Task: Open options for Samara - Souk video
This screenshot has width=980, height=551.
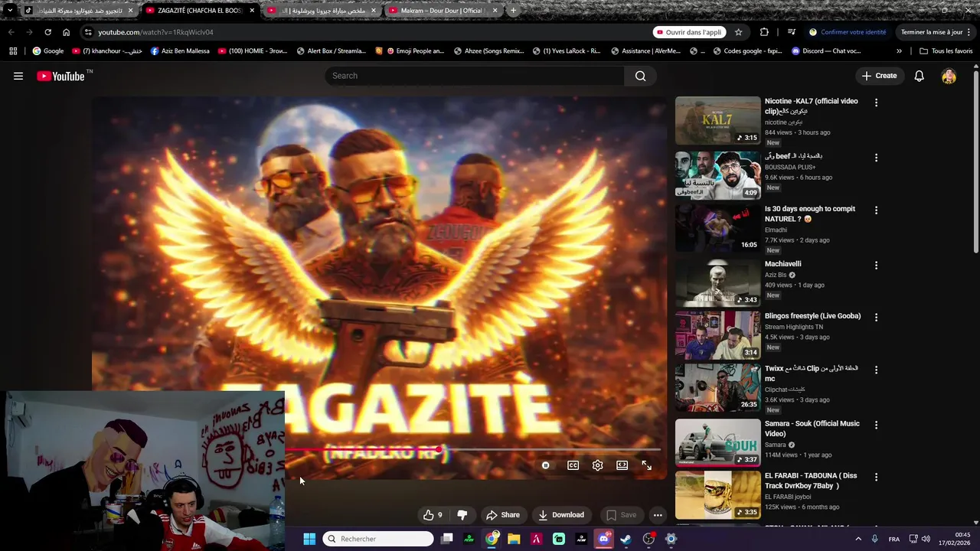Action: point(876,425)
